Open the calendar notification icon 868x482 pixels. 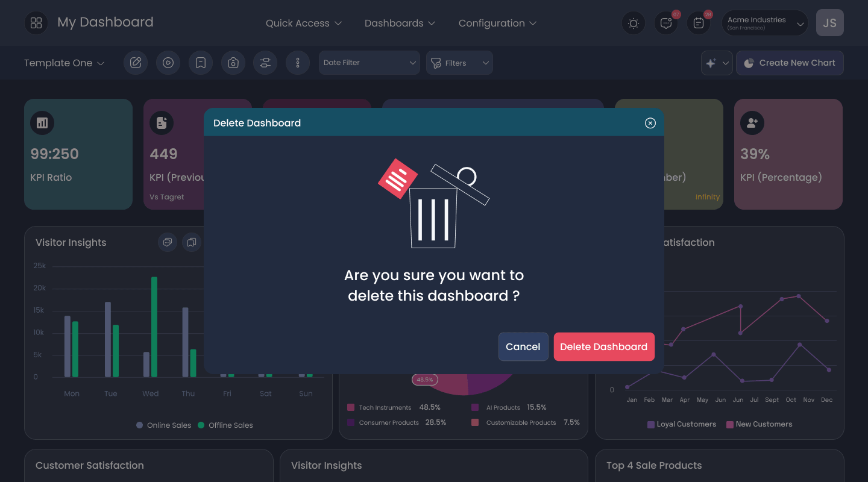pos(699,23)
